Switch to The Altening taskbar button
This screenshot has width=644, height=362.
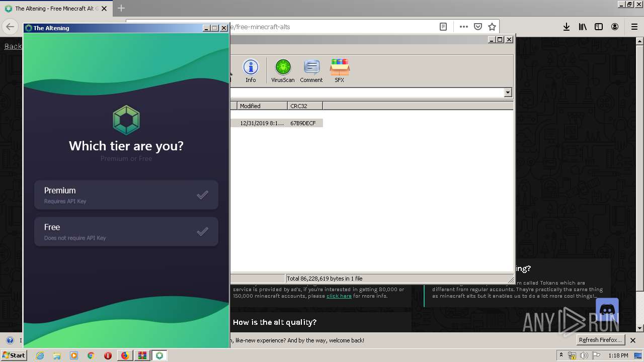click(159, 355)
